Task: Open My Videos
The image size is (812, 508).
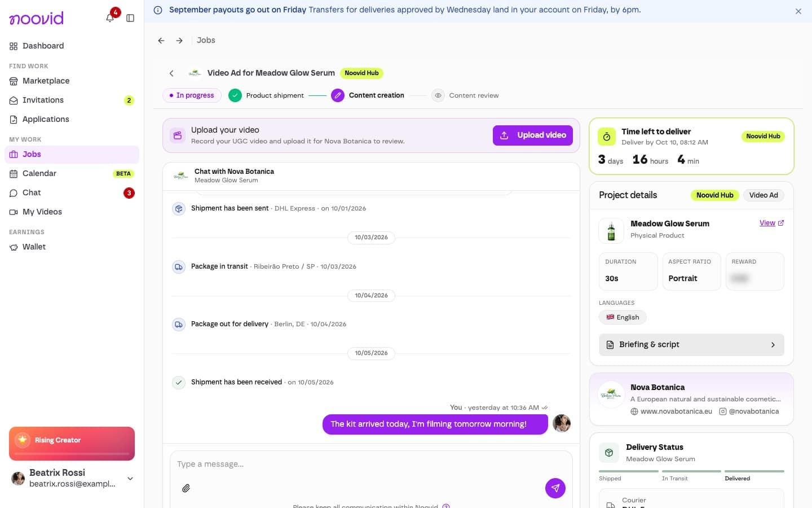Action: pyautogui.click(x=72, y=212)
